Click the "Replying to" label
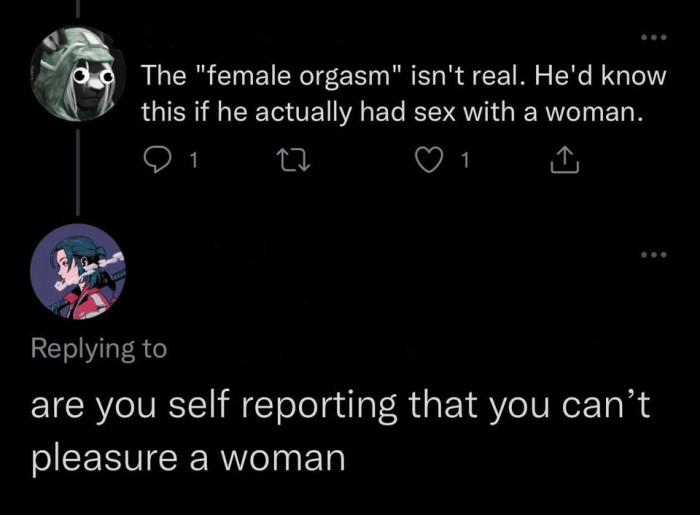 [99, 348]
